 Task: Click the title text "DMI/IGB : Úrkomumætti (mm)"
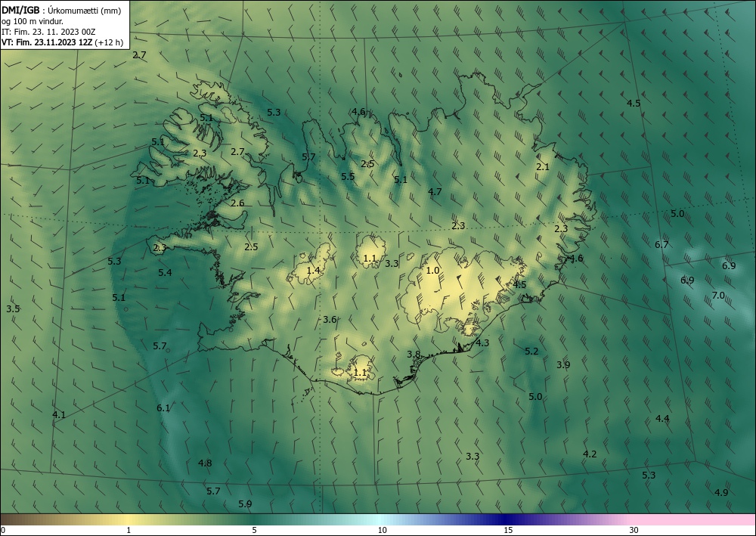(x=61, y=11)
